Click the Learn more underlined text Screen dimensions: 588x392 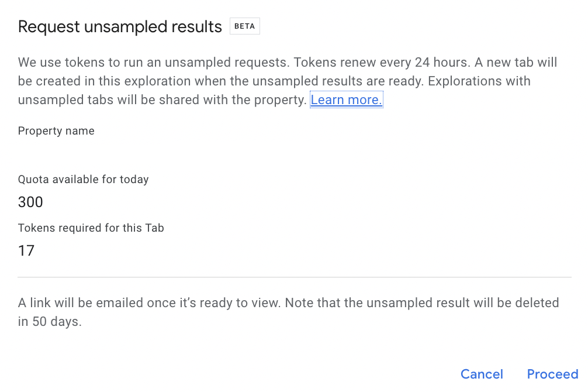point(346,100)
